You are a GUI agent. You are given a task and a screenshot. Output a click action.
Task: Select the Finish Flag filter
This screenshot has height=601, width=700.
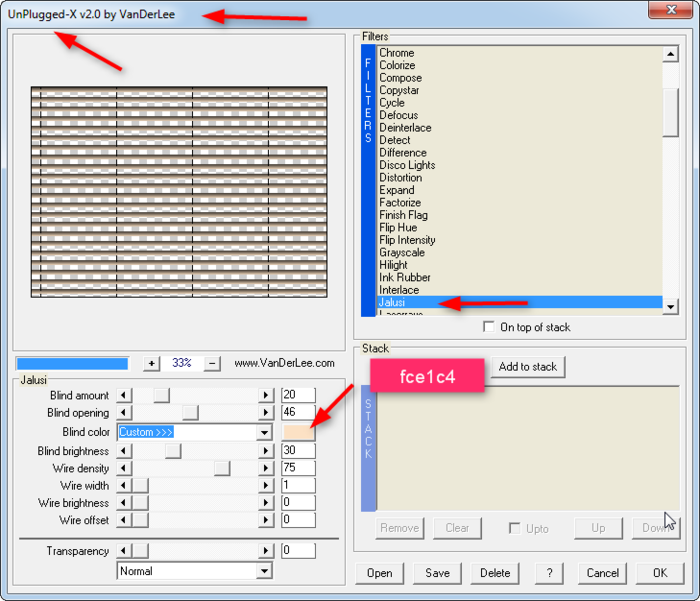tap(404, 215)
